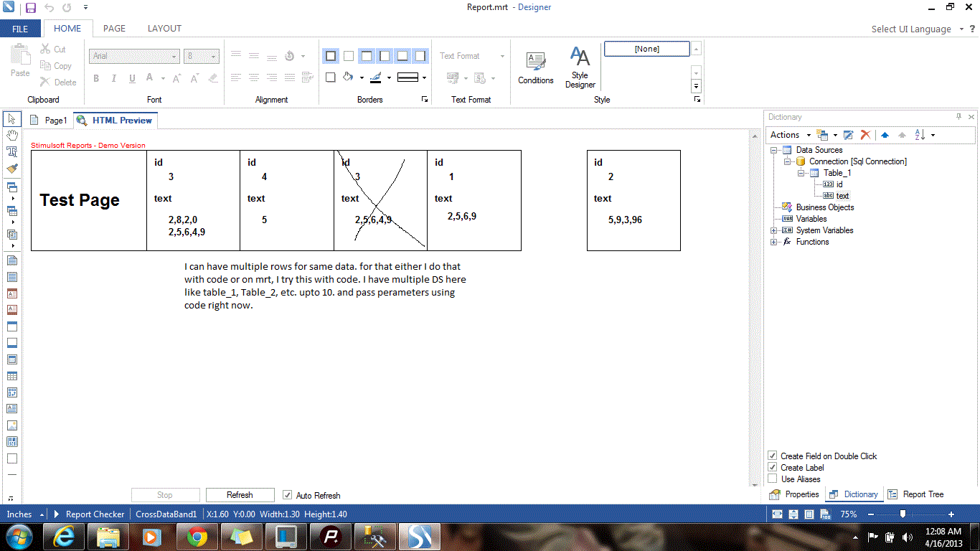Open the Inches units dropdown in status bar
This screenshot has height=551, width=980.
tap(25, 514)
